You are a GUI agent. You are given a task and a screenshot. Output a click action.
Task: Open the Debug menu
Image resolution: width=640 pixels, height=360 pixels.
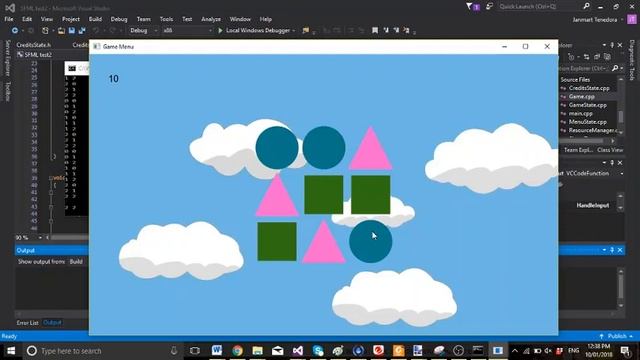119,19
